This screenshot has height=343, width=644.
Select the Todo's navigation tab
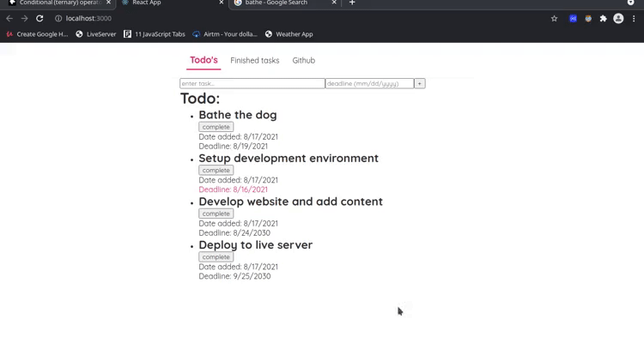coord(204,60)
